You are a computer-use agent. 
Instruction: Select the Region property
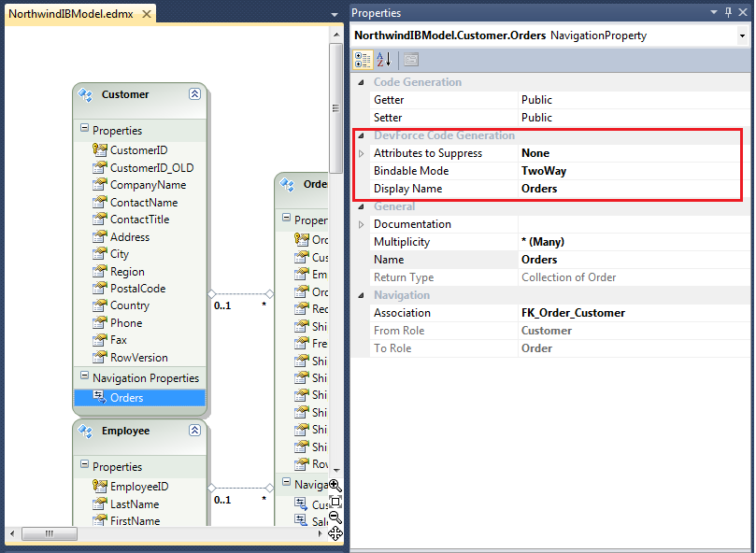tap(127, 272)
